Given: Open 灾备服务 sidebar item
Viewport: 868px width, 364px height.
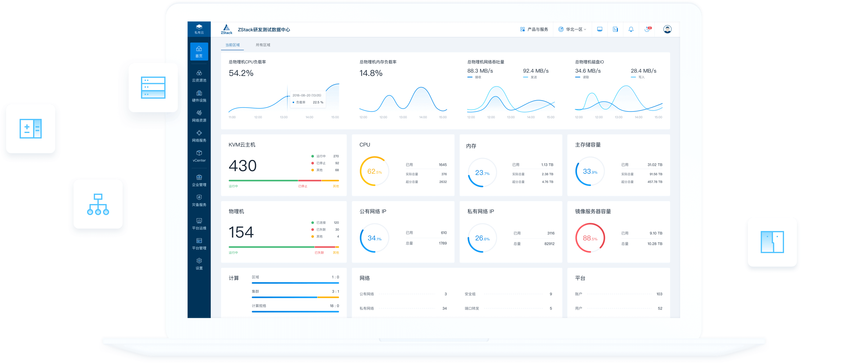Looking at the screenshot, I should pyautogui.click(x=199, y=200).
